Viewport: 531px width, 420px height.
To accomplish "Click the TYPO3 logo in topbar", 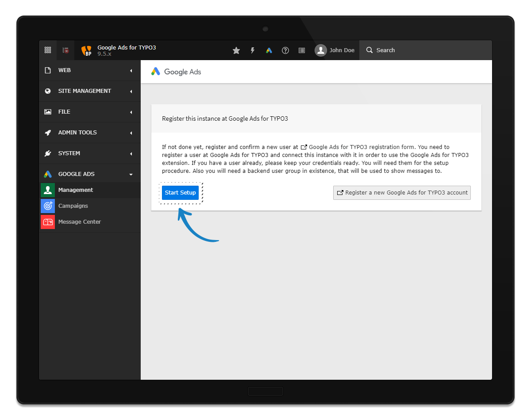I will coord(86,51).
